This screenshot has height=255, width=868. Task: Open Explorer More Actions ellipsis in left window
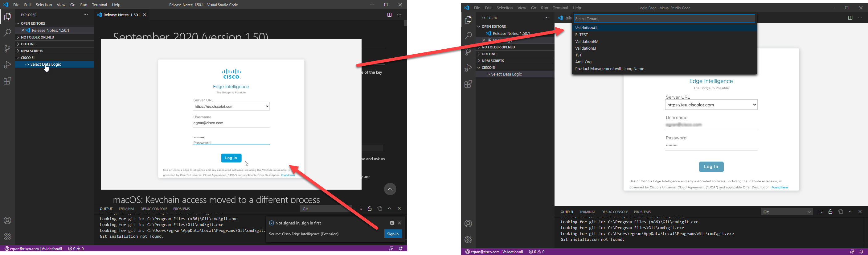pos(86,15)
